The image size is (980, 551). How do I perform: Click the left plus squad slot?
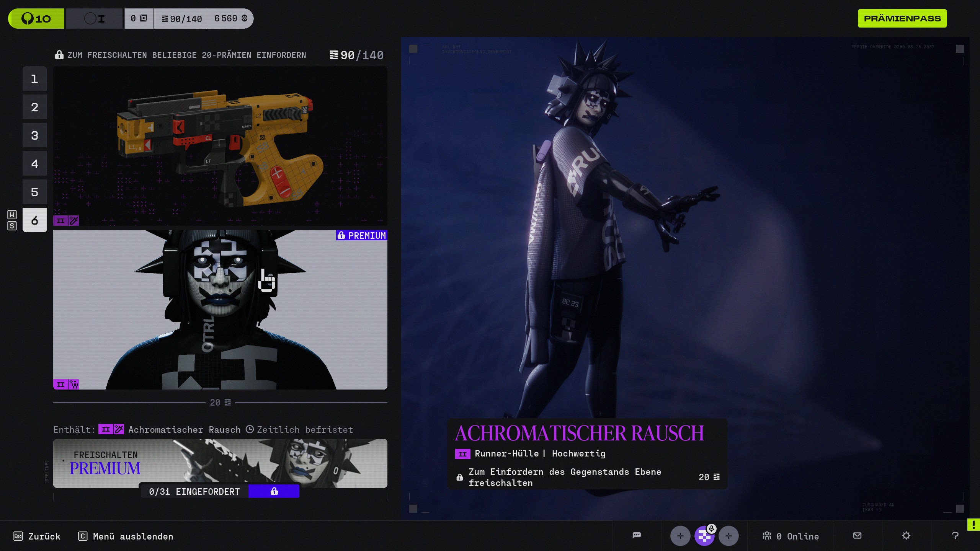[680, 536]
